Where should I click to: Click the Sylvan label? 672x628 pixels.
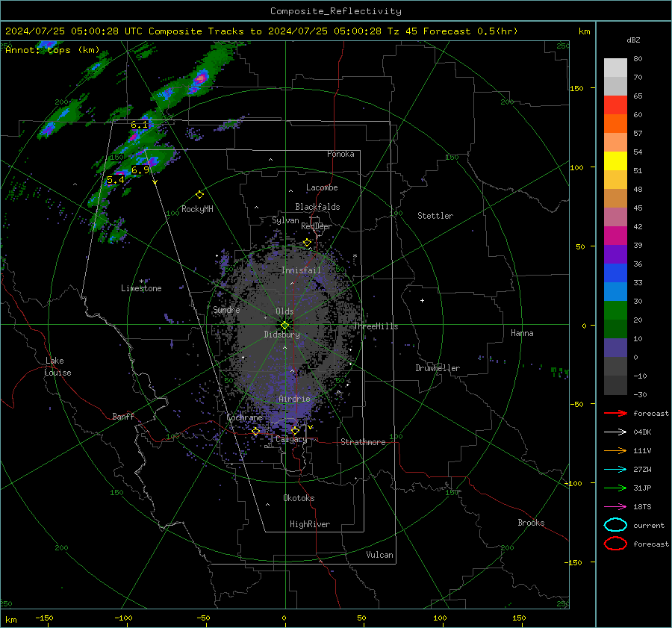285,220
